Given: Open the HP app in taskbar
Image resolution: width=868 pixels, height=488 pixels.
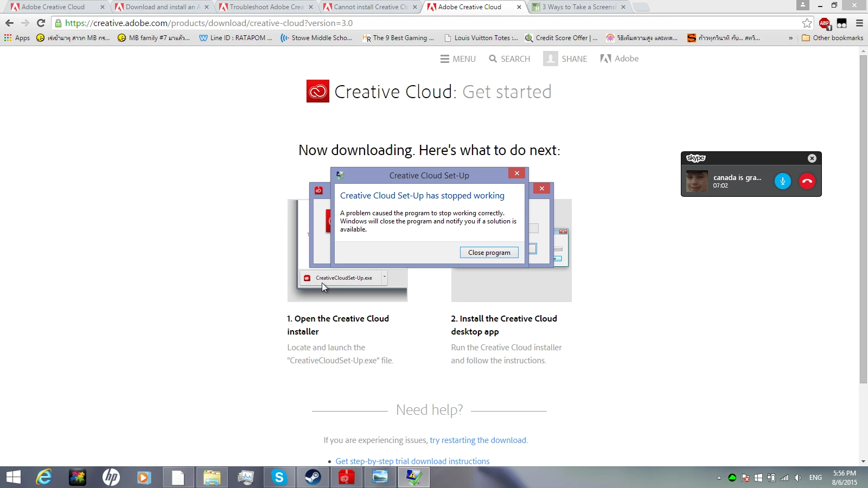Looking at the screenshot, I should point(111,477).
